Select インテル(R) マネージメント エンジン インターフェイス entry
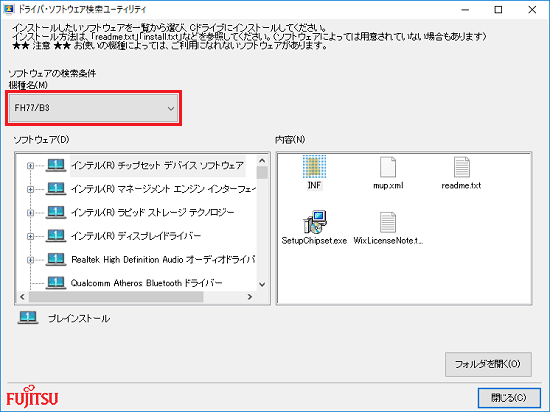 tap(163, 189)
